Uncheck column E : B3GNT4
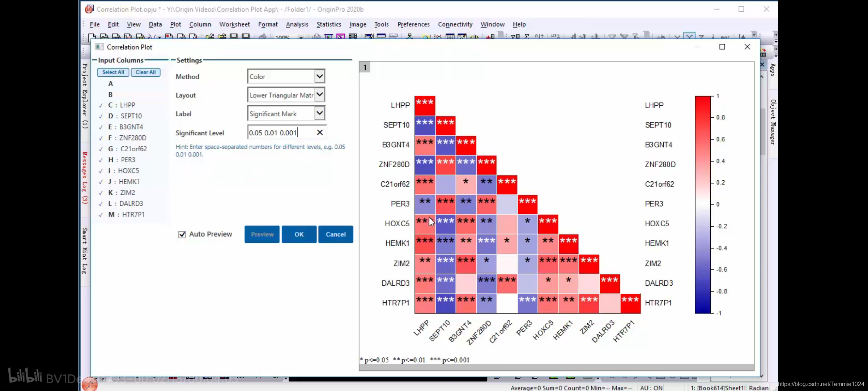 101,127
